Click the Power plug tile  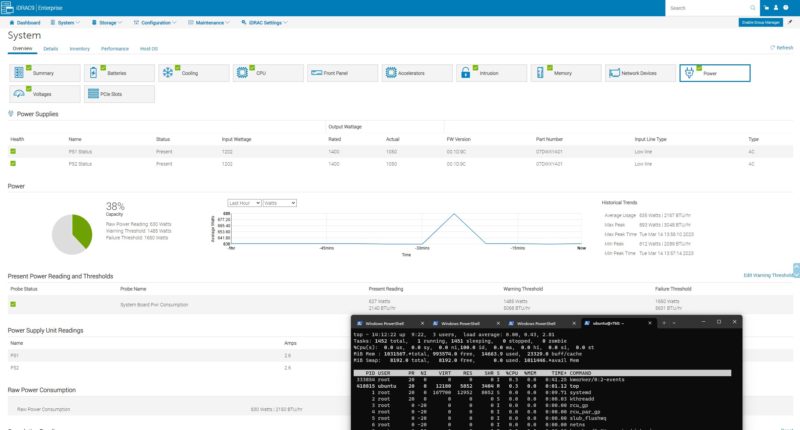pyautogui.click(x=715, y=73)
